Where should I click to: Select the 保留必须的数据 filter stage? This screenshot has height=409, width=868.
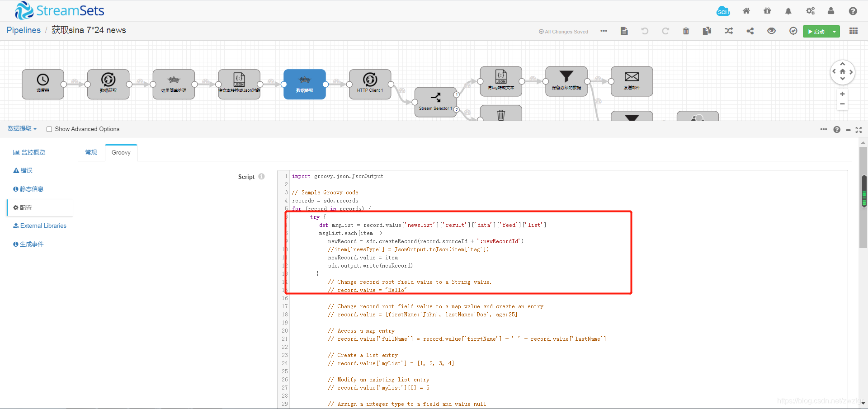[566, 81]
